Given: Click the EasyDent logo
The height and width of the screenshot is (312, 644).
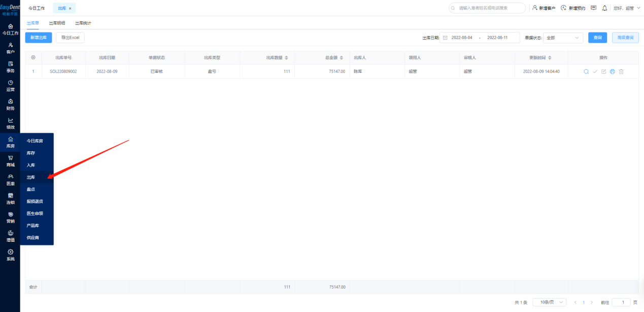Looking at the screenshot, I should [10, 10].
